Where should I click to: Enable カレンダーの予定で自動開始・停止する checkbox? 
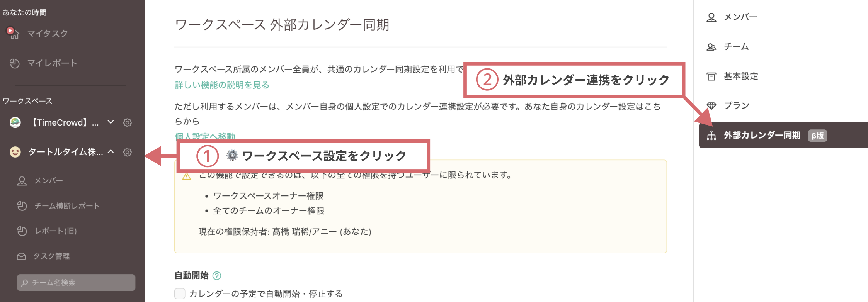point(179,294)
